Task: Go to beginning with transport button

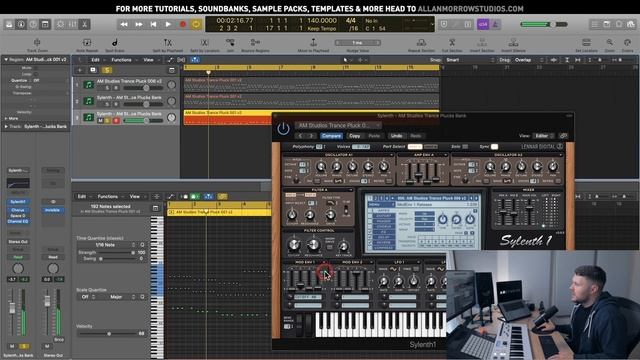Action: (x=153, y=24)
